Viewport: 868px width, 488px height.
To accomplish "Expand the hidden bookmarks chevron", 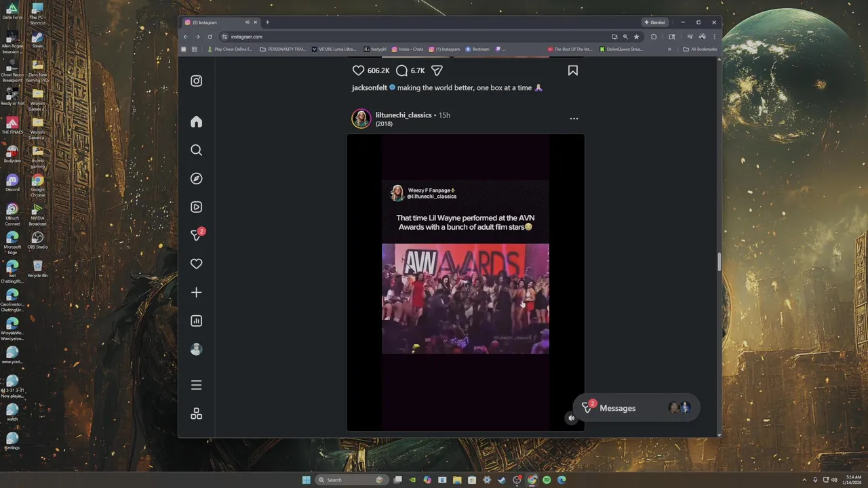I will 669,49.
